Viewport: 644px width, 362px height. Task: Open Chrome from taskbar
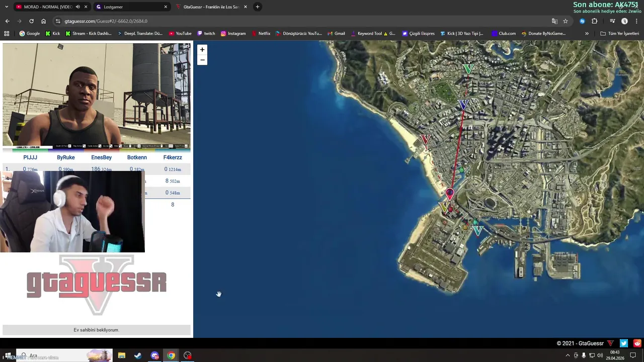(x=171, y=355)
